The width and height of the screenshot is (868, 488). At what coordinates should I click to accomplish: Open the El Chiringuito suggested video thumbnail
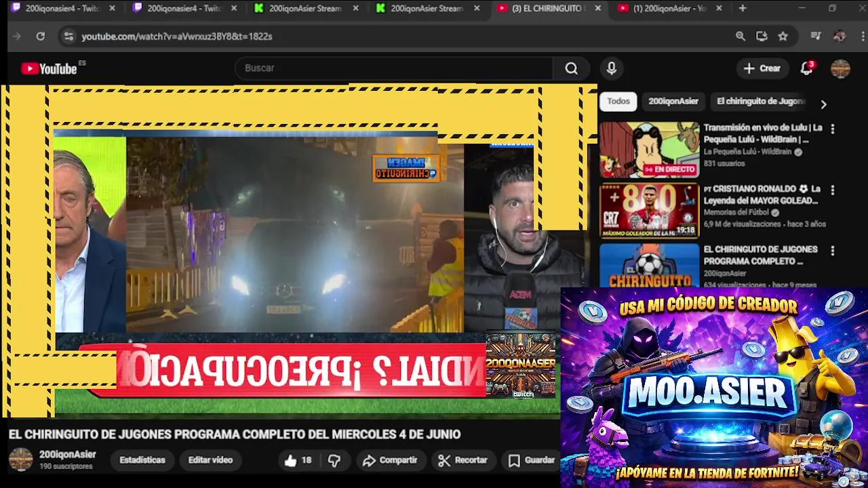tap(649, 265)
